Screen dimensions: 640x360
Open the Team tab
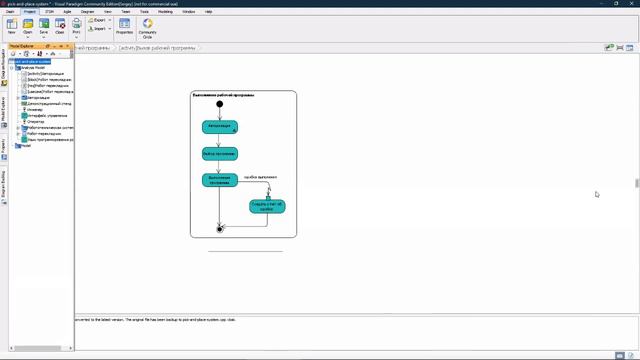pos(126,12)
